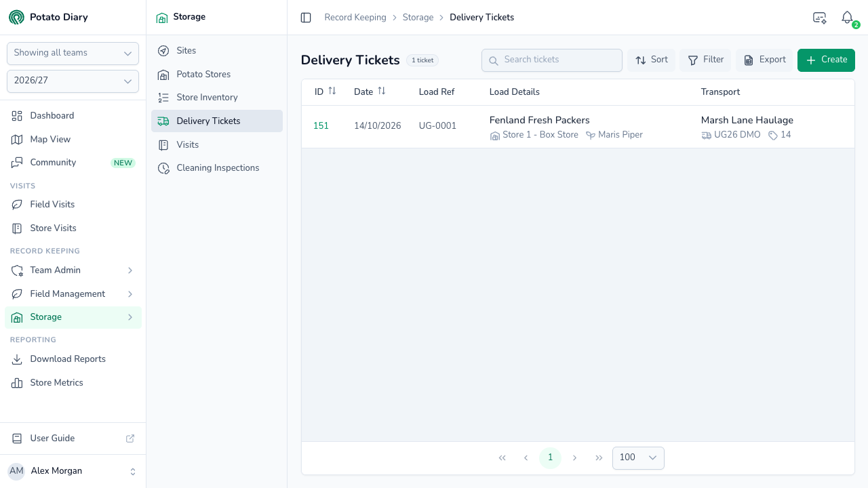The height and width of the screenshot is (488, 868).
Task: Click the Fenland Fresh Packers text
Action: coord(540,121)
